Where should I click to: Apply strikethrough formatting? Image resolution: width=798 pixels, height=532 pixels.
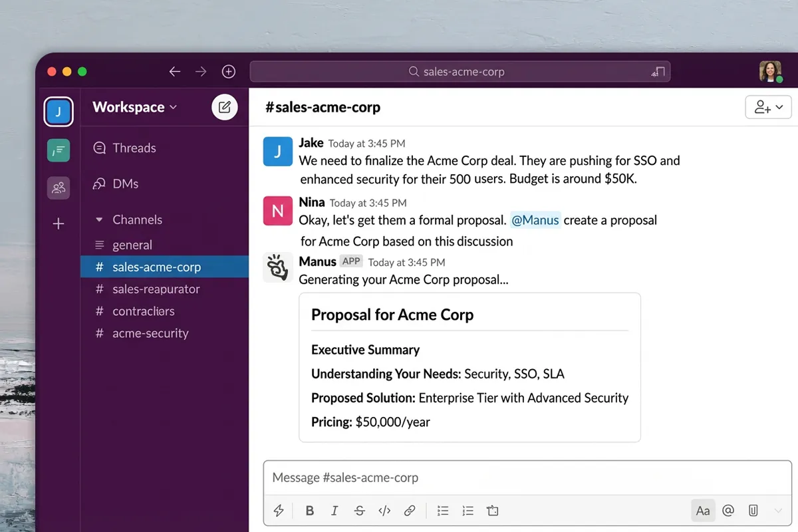click(x=359, y=511)
